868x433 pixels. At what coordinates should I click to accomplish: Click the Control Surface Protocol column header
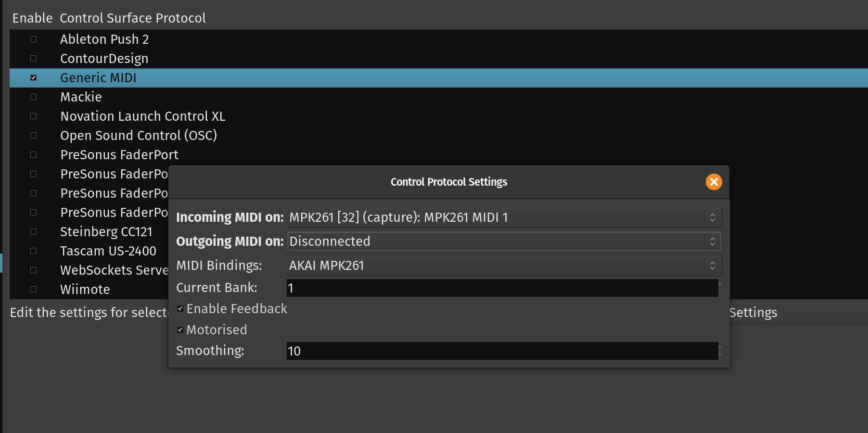coord(133,18)
